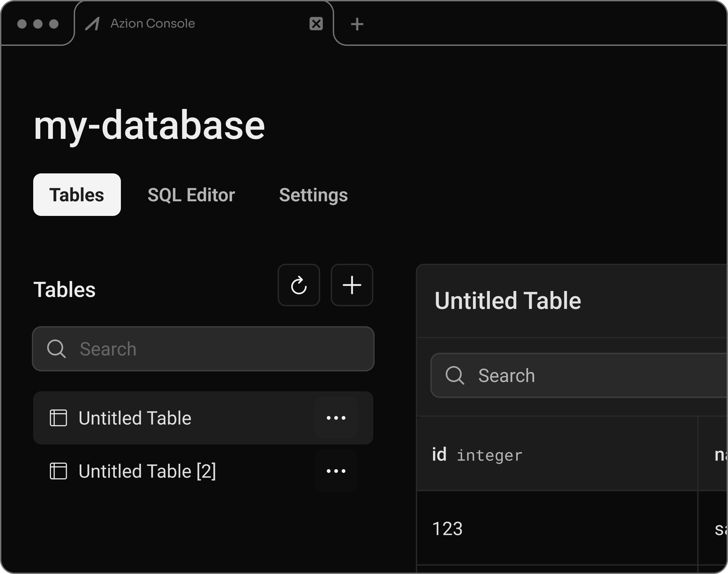Select the Tables tab

tap(77, 195)
